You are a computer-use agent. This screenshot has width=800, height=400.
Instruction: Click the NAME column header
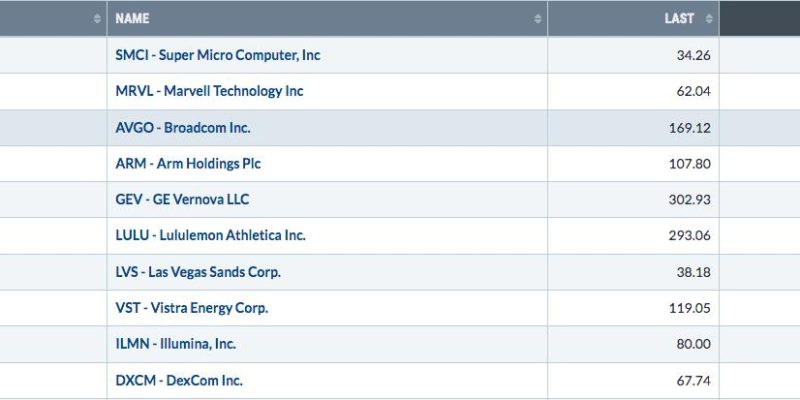pos(327,18)
